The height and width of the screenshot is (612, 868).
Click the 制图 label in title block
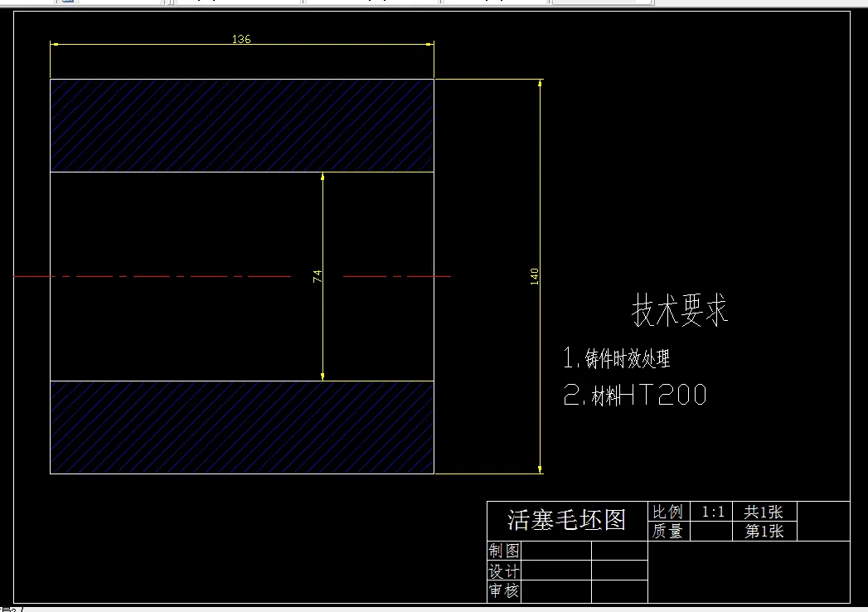coord(504,550)
